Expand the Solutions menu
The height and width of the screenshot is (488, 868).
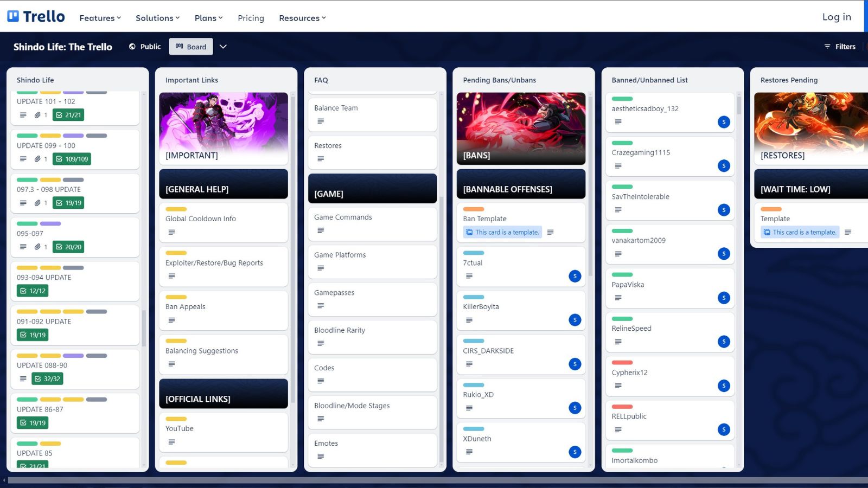[157, 18]
